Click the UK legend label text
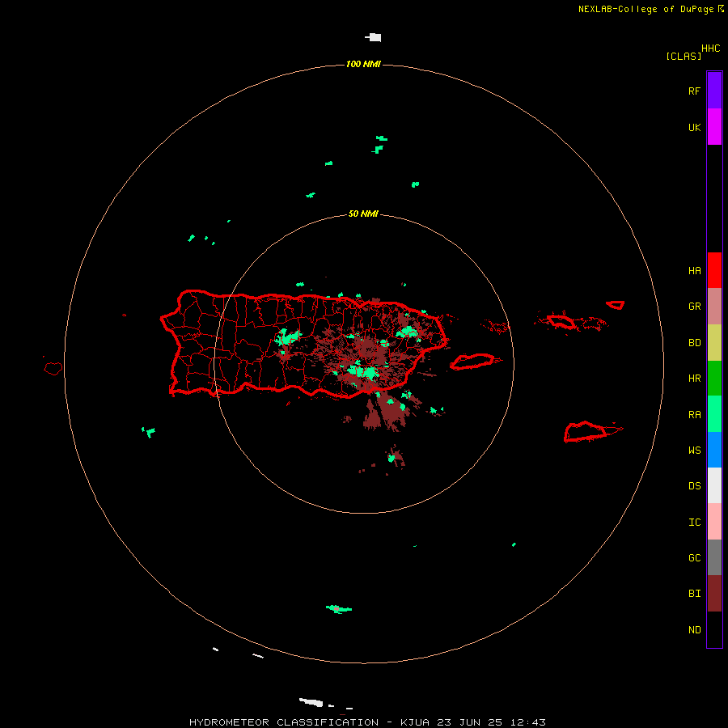This screenshot has width=728, height=728. coord(694,128)
